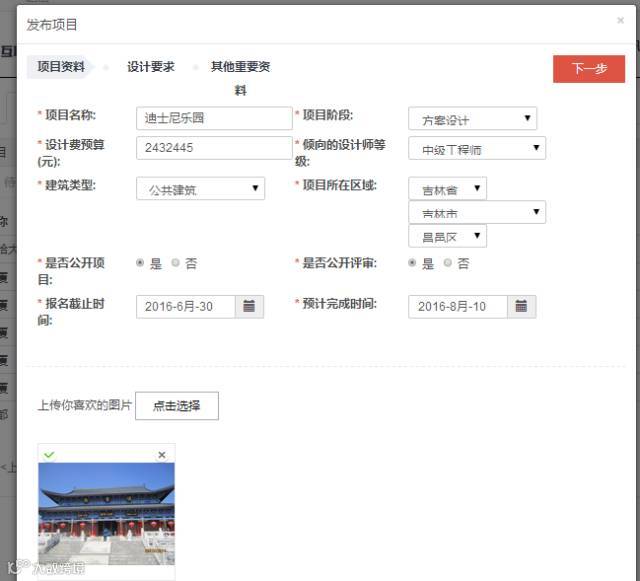640x581 pixels.
Task: Open calendar picker for 报名截止时间
Action: [249, 306]
